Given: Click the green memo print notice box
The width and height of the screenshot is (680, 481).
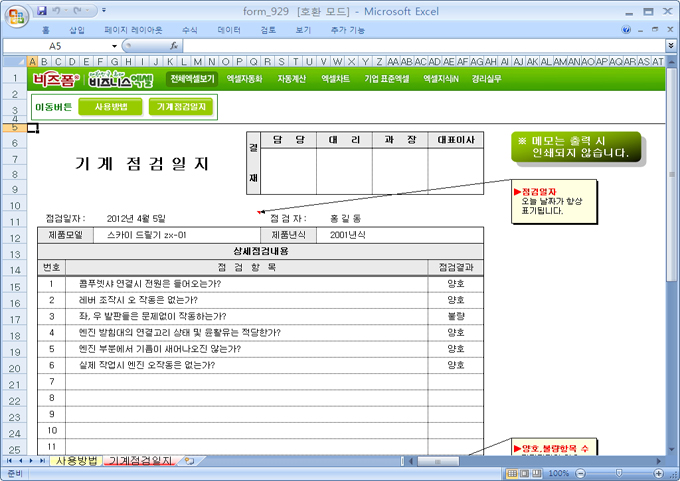Looking at the screenshot, I should (576, 147).
